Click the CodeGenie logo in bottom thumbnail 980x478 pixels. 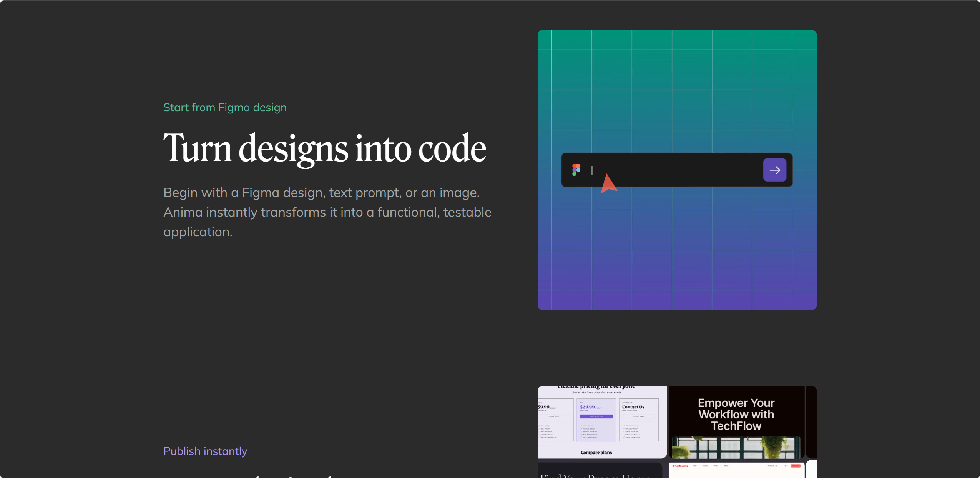(680, 466)
